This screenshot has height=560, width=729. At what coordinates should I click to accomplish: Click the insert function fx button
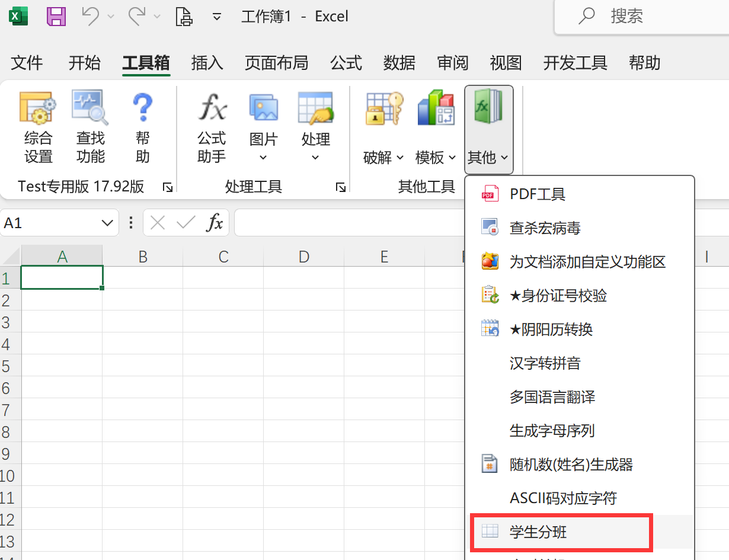pos(215,223)
